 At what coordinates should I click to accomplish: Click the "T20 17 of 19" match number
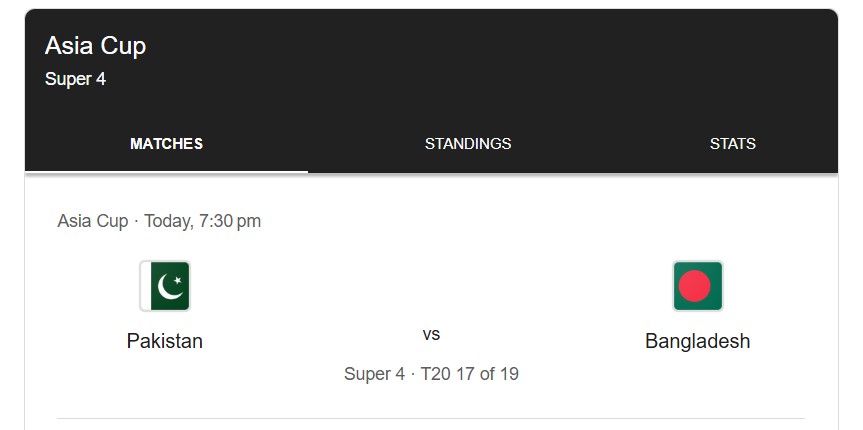[x=469, y=374]
